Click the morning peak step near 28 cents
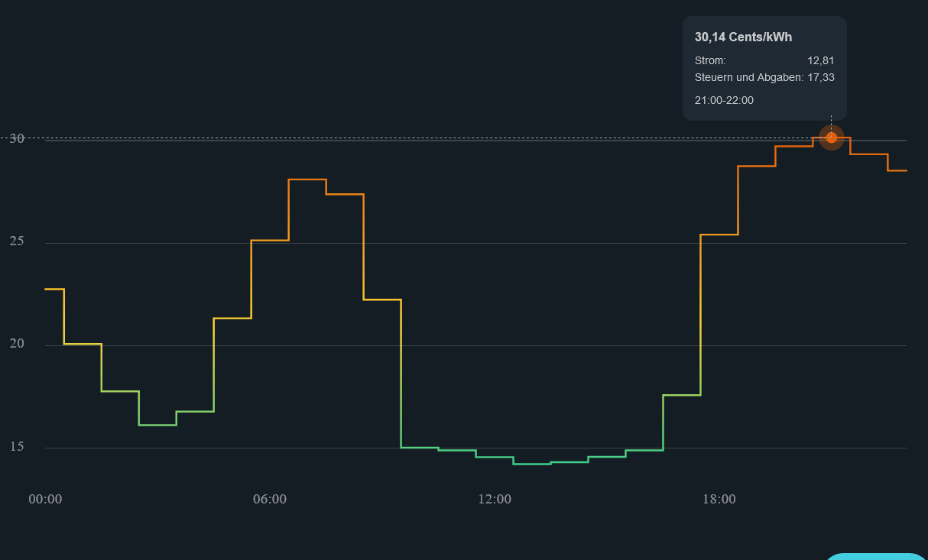The height and width of the screenshot is (560, 928). click(307, 180)
